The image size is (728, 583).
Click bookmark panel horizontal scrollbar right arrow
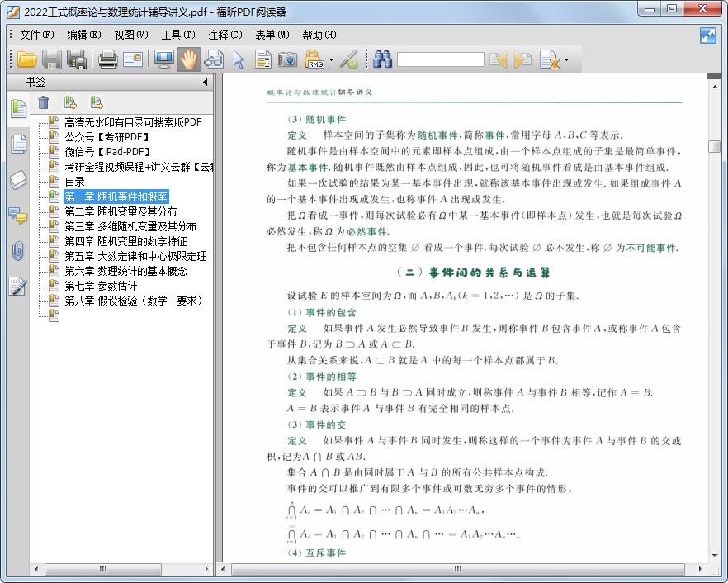[207, 569]
